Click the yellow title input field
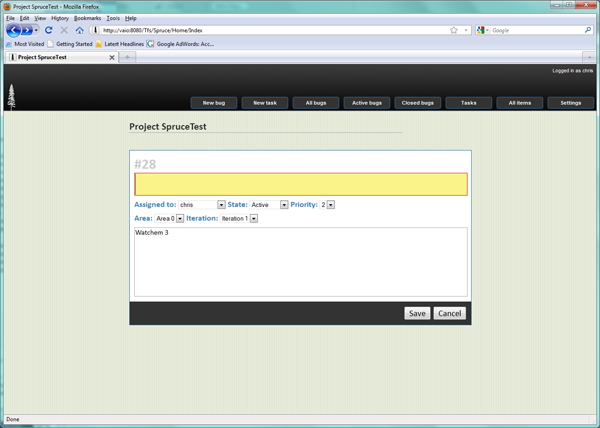The width and height of the screenshot is (600, 428). coord(301,184)
